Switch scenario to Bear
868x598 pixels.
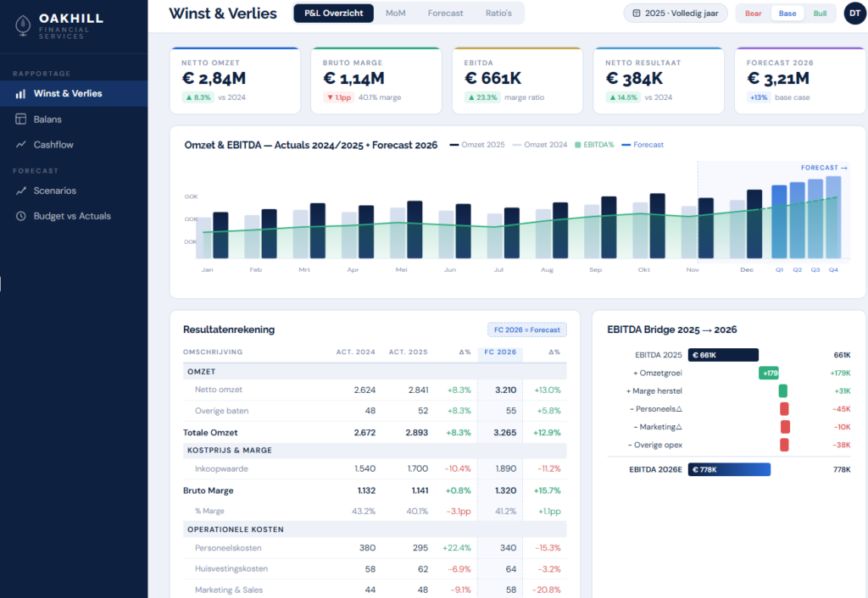(753, 14)
